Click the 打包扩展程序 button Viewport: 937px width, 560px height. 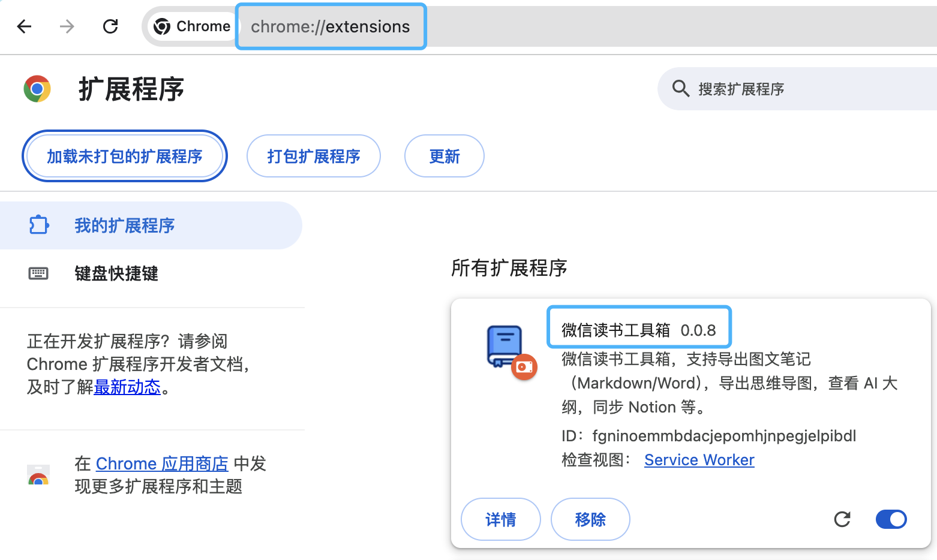tap(313, 156)
